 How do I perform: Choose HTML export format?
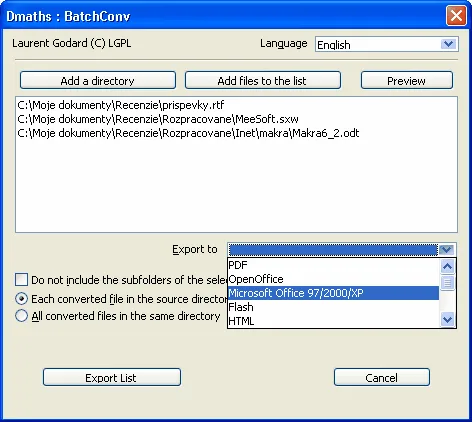333,321
